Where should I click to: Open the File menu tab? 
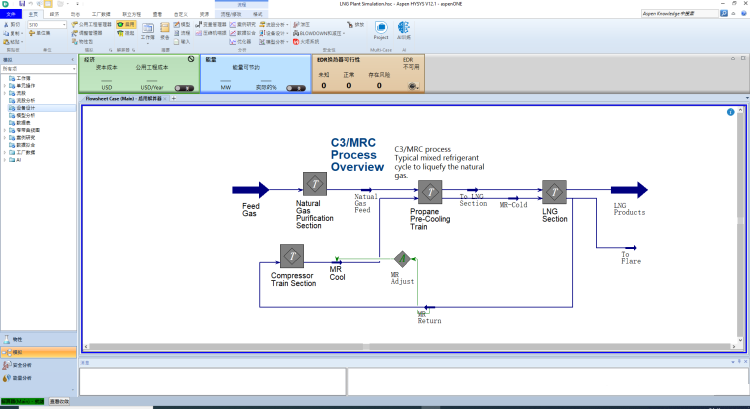(x=11, y=14)
